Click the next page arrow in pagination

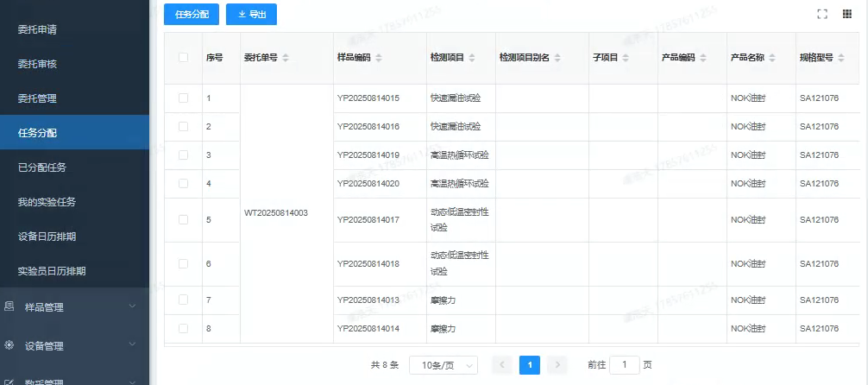[557, 365]
